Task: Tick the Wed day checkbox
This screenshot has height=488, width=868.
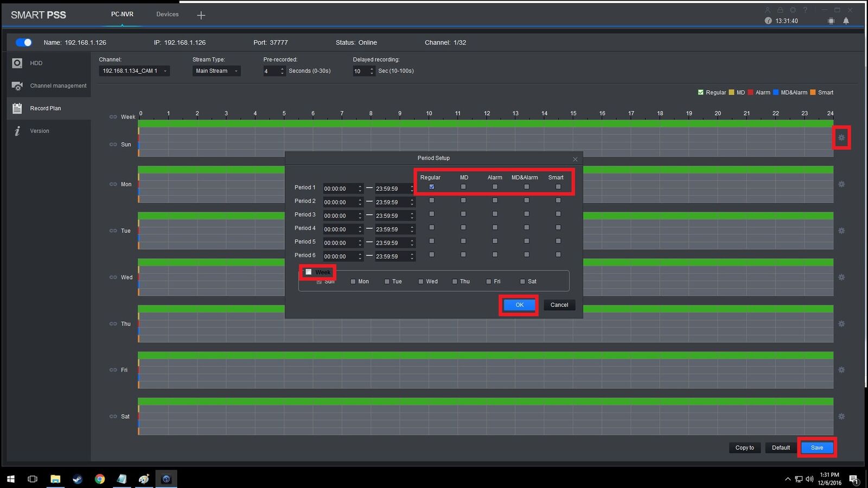Action: pyautogui.click(x=421, y=282)
